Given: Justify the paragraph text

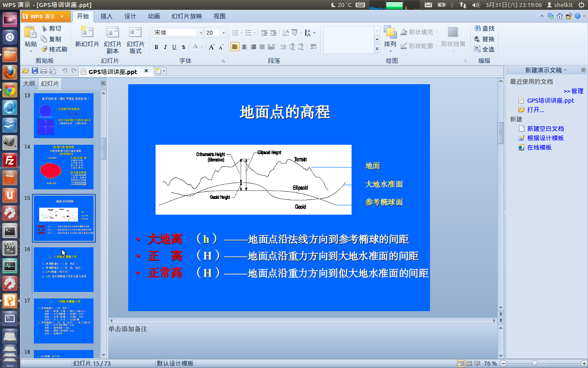Looking at the screenshot, I should [262, 47].
